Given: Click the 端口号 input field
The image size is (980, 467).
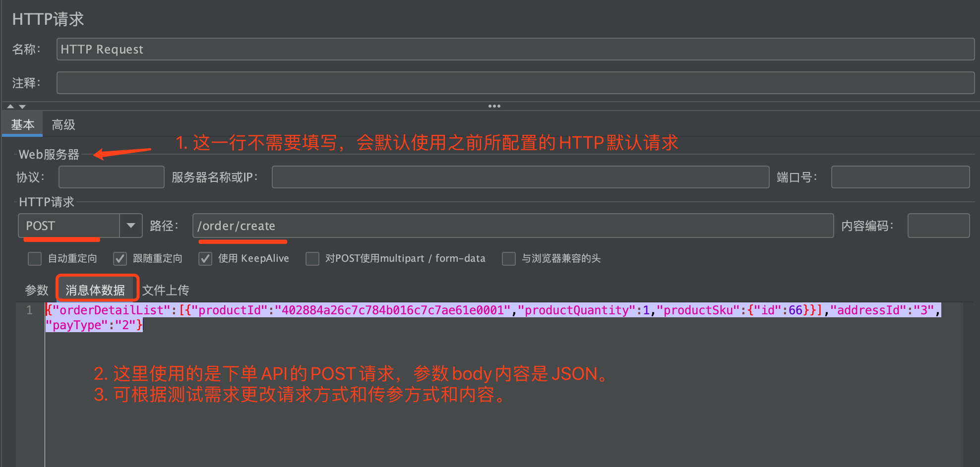Looking at the screenshot, I should (900, 176).
